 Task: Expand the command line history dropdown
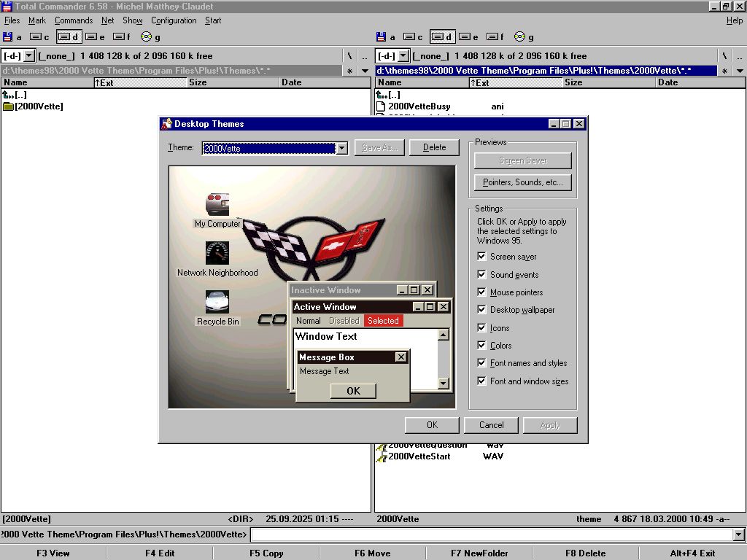pyautogui.click(x=739, y=535)
